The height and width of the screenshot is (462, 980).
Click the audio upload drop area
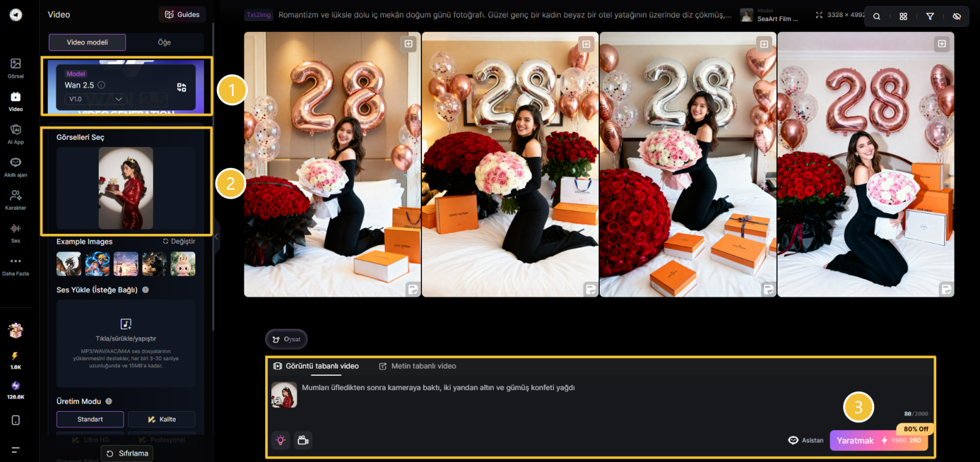[x=126, y=343]
